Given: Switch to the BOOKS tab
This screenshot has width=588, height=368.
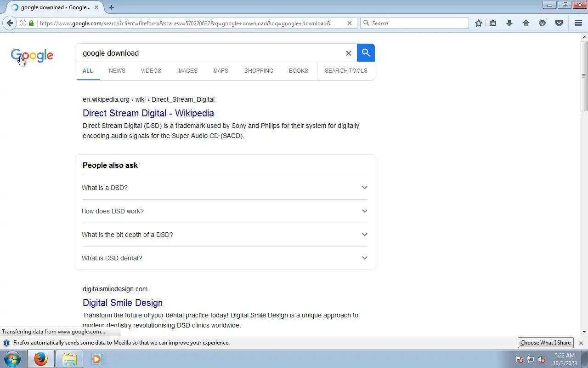Looking at the screenshot, I should point(298,71).
